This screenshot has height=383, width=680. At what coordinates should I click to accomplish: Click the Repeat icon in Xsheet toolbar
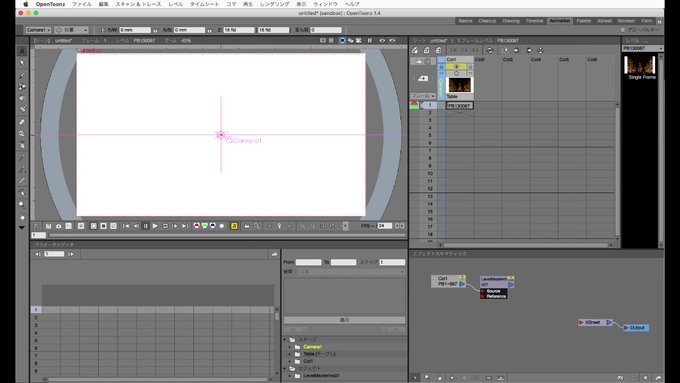[x=490, y=50]
